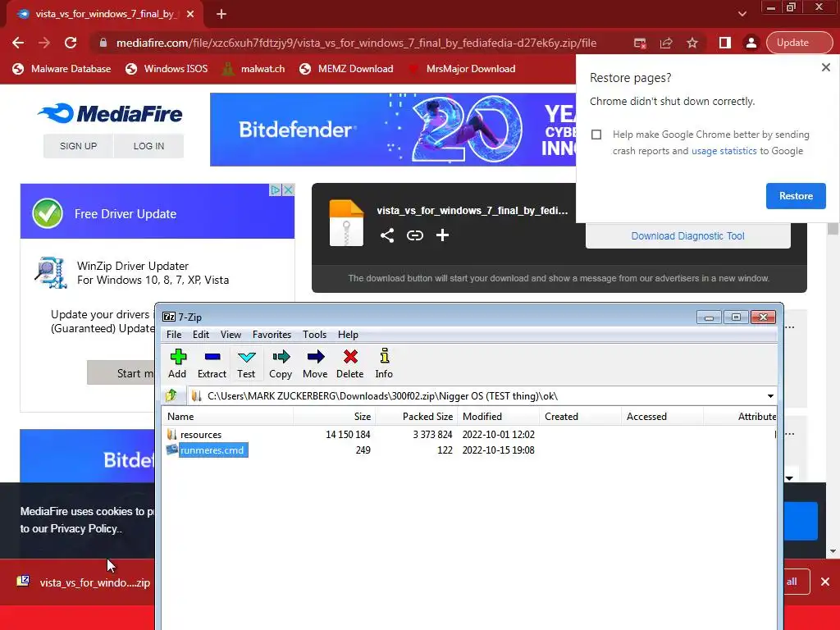The image size is (840, 630).
Task: Run Test on archive in 7-Zip
Action: click(246, 363)
